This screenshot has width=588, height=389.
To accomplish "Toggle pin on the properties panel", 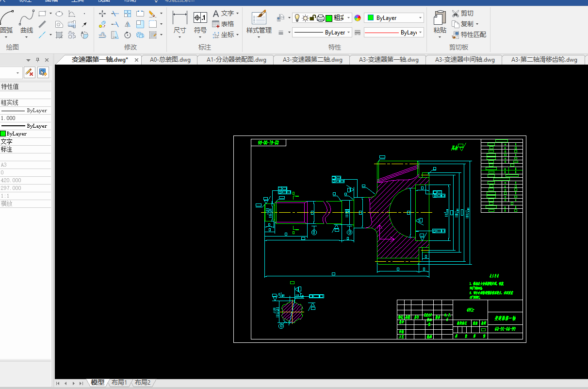I will [37, 60].
